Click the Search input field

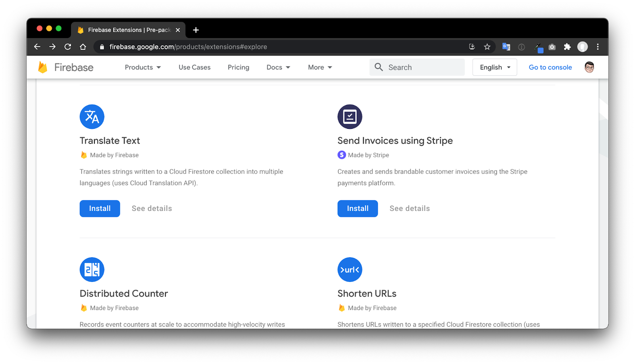tap(417, 67)
